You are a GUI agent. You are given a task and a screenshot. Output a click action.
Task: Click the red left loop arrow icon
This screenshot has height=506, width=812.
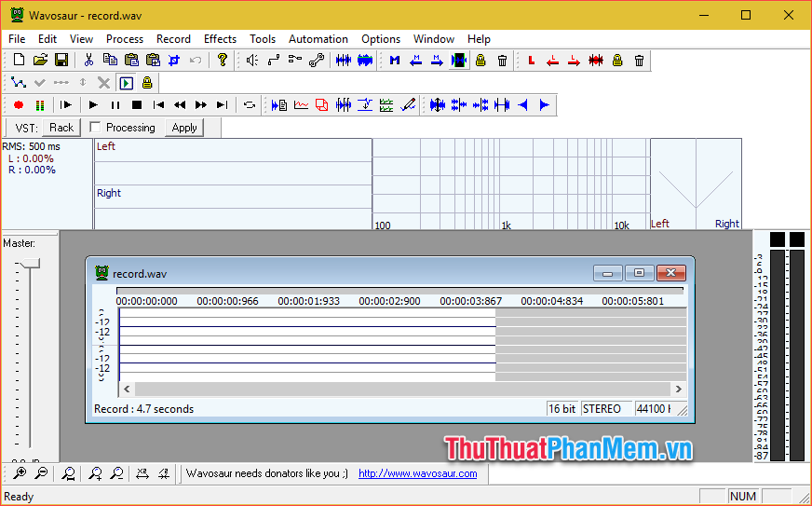coord(552,61)
